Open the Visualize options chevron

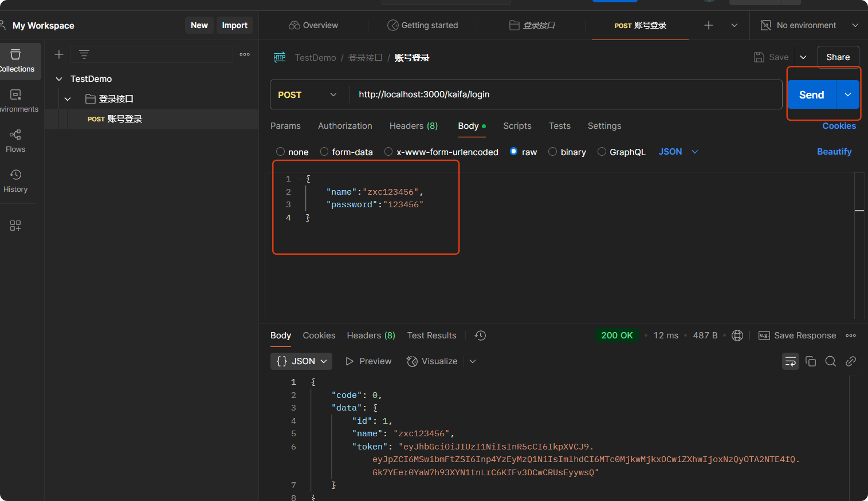[x=473, y=361]
